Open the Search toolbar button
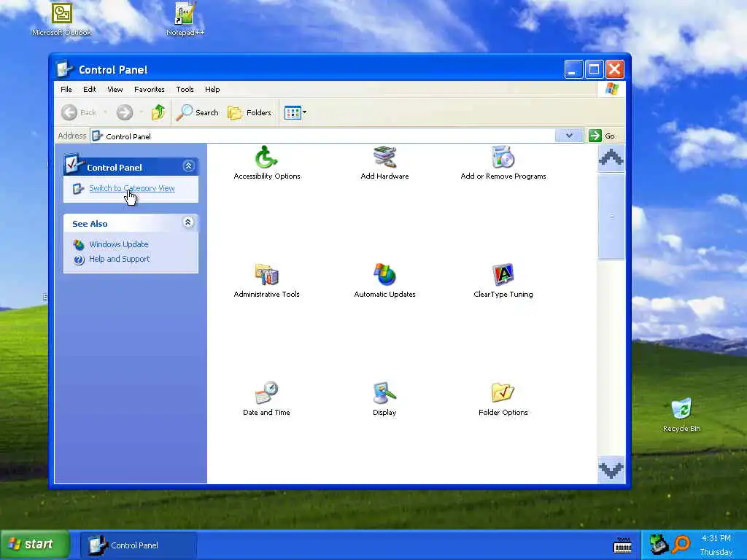 (197, 112)
